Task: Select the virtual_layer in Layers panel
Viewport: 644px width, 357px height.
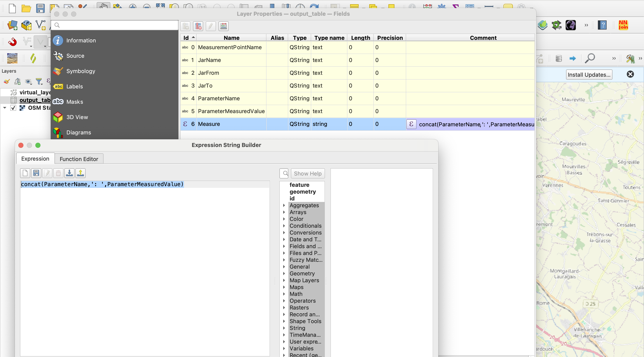Action: (x=35, y=92)
